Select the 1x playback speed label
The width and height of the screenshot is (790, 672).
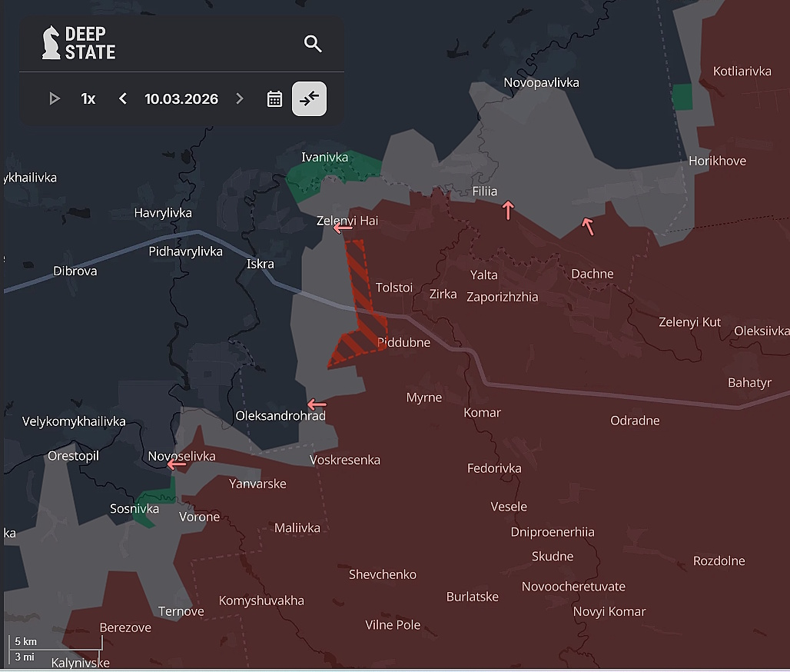click(88, 98)
